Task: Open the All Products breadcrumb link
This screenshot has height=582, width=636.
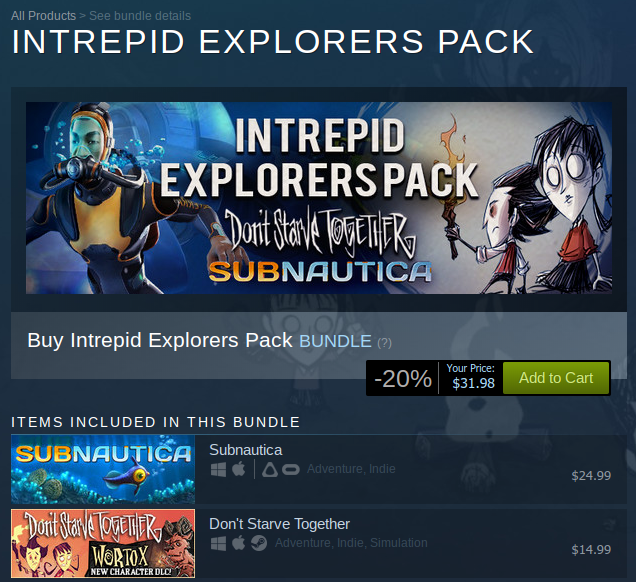Action: click(x=43, y=16)
